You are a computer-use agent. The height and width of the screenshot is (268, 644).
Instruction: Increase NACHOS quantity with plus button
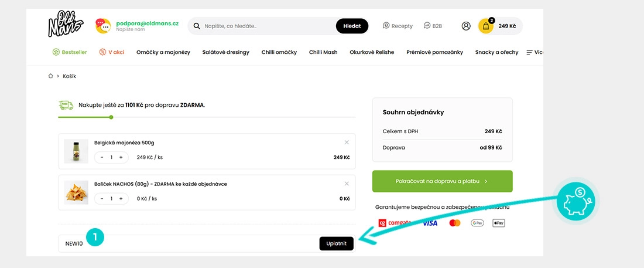[121, 198]
